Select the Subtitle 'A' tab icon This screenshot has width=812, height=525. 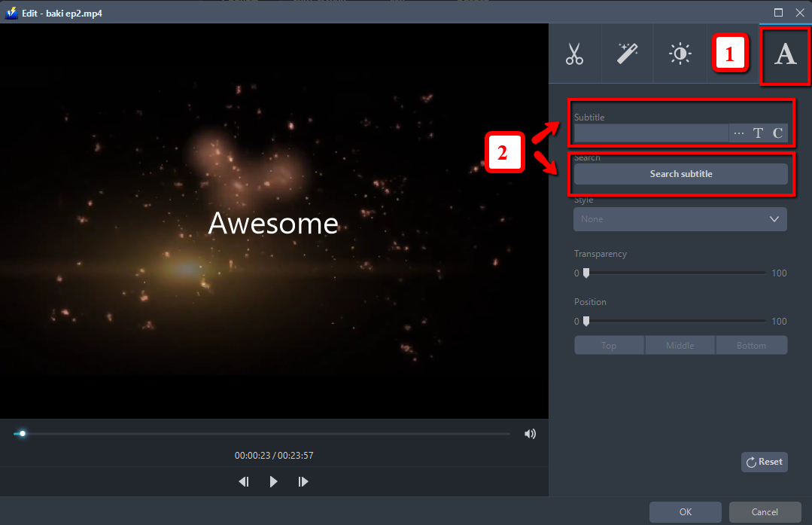point(785,53)
